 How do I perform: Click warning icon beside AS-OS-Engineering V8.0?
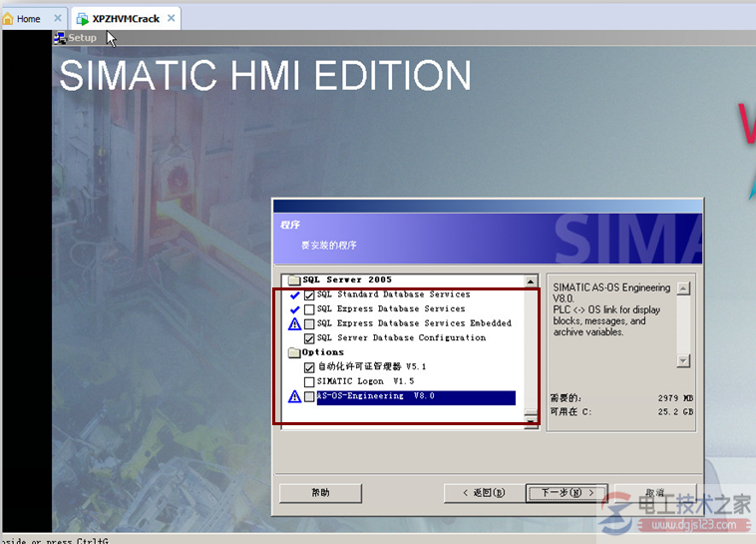coord(294,396)
